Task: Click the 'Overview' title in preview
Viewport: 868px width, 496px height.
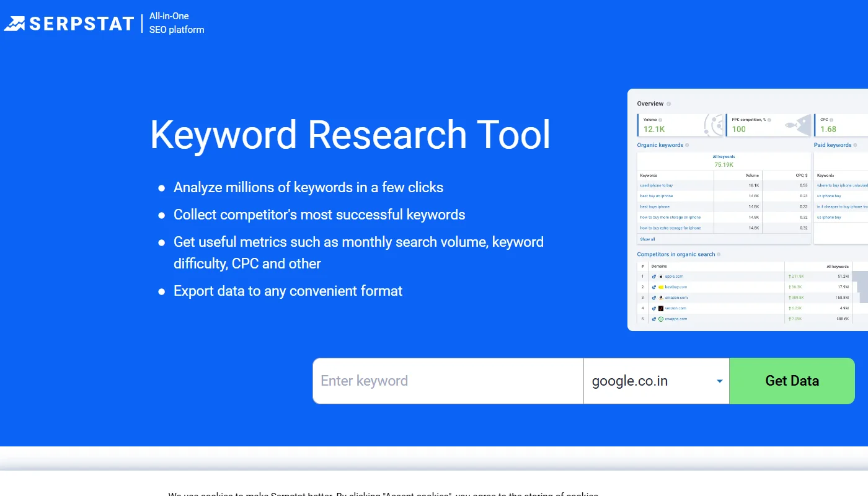Action: click(650, 104)
